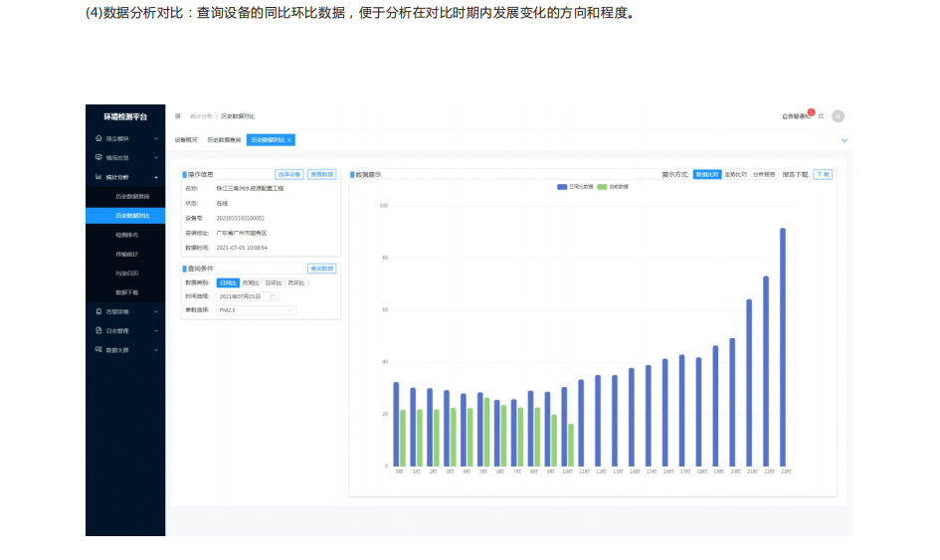Click the data time 2021-07-05 10:08:54
Screen dimensions: 940x560
[x=242, y=248]
